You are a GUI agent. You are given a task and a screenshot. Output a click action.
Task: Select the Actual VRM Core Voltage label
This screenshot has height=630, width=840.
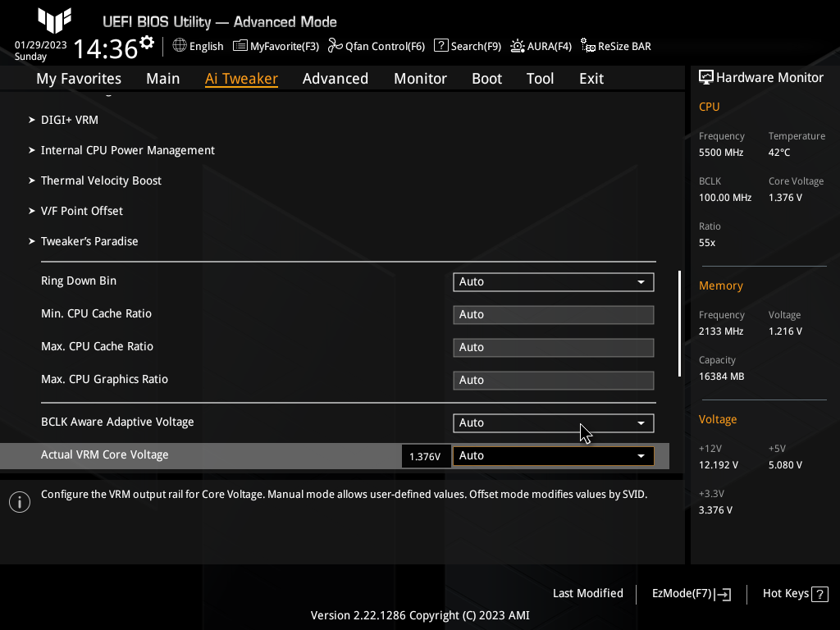click(104, 454)
